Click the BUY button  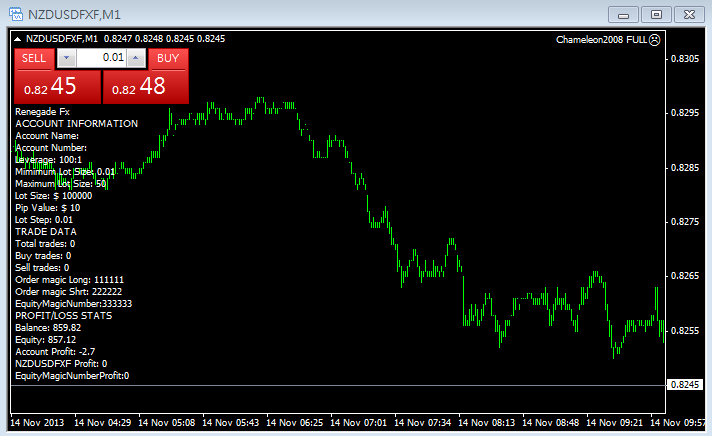click(x=168, y=59)
